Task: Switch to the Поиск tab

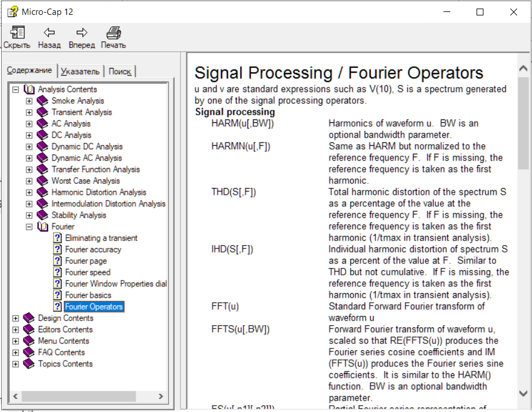Action: click(x=120, y=71)
